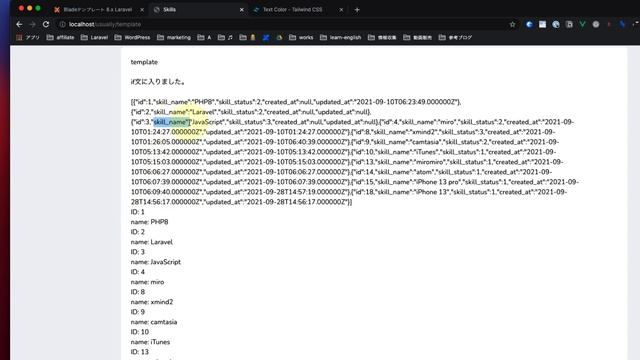The width and height of the screenshot is (640, 360).
Task: Click the 'ID: 4' line
Action: point(138,272)
